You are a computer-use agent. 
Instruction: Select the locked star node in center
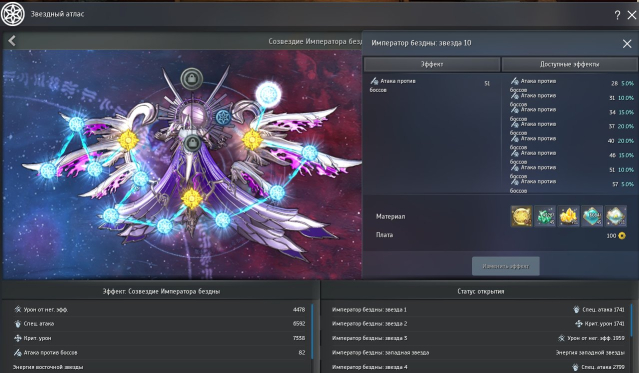[192, 143]
